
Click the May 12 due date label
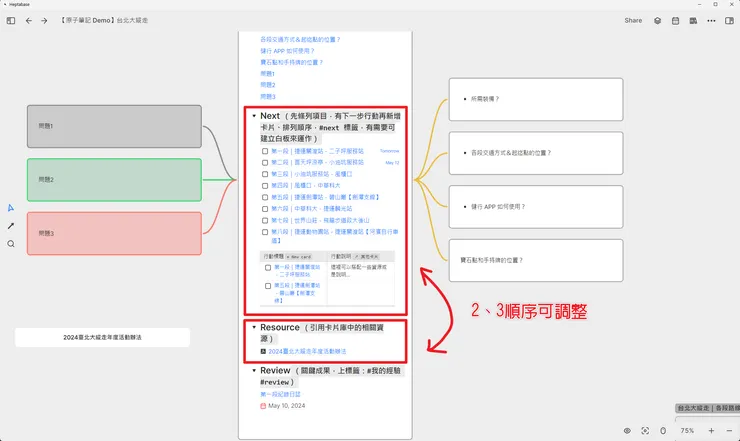[x=392, y=162]
